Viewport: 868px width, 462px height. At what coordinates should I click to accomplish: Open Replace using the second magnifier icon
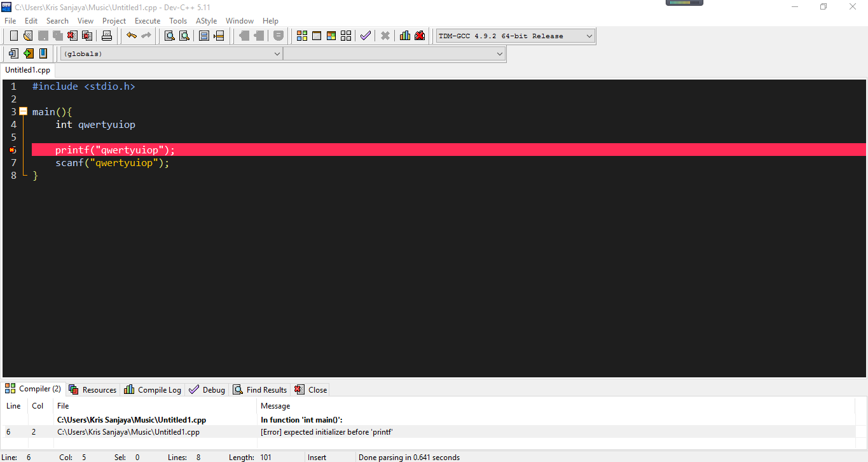click(184, 36)
